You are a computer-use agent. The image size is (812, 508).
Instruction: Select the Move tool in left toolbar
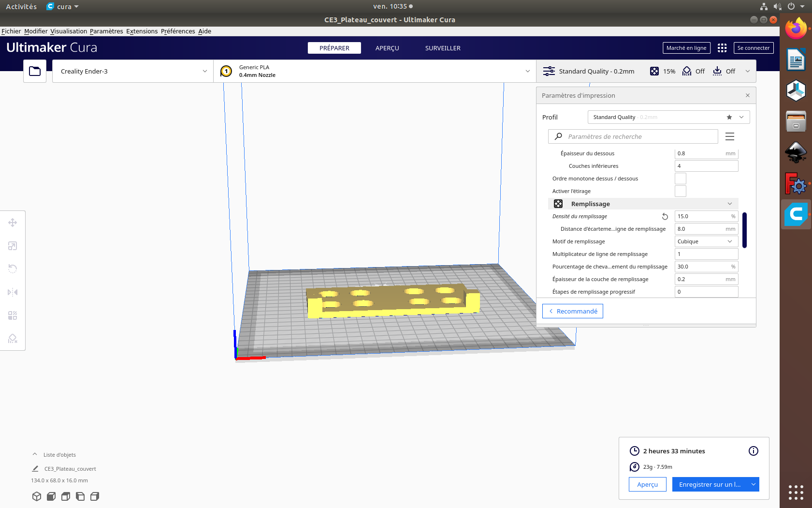tap(13, 223)
